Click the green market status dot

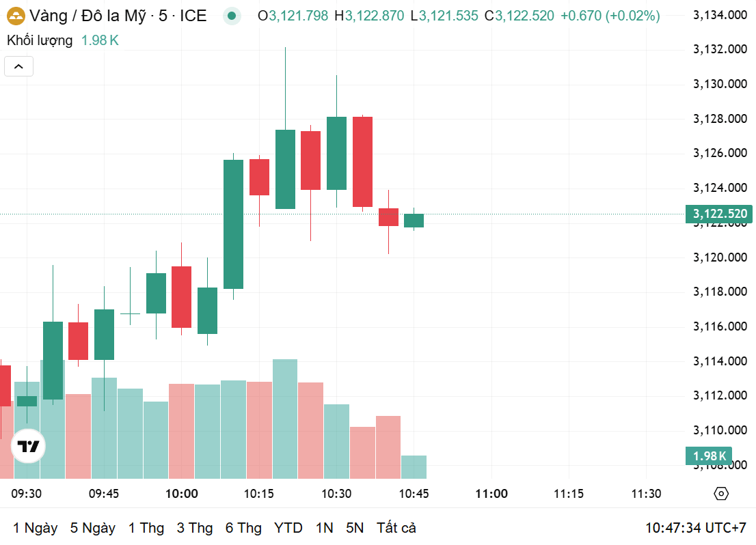(232, 16)
